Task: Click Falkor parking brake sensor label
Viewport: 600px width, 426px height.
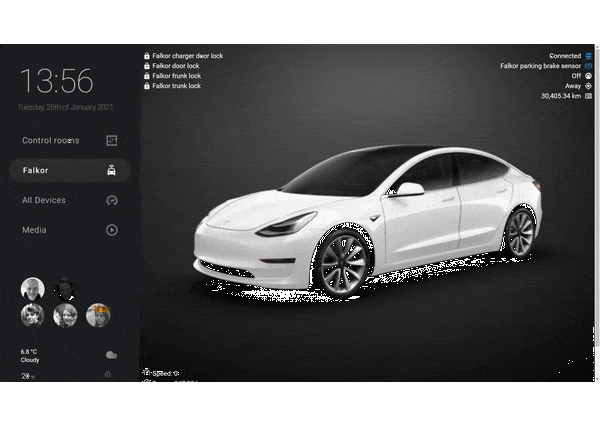Action: (540, 66)
